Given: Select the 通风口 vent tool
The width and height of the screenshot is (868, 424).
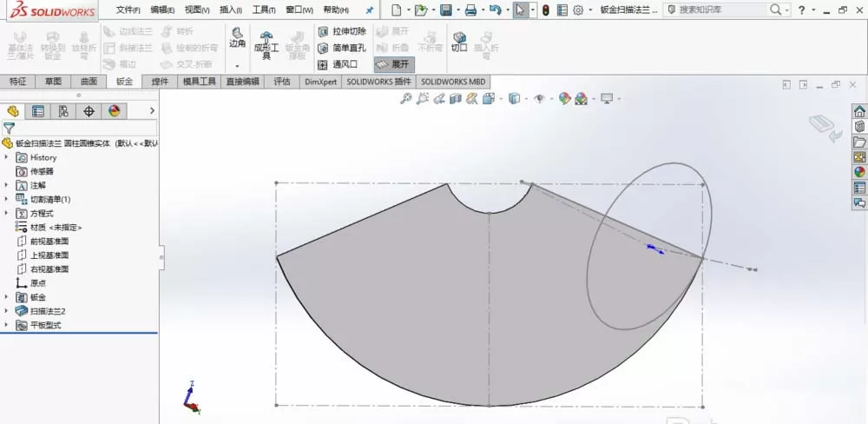Looking at the screenshot, I should pyautogui.click(x=338, y=65).
